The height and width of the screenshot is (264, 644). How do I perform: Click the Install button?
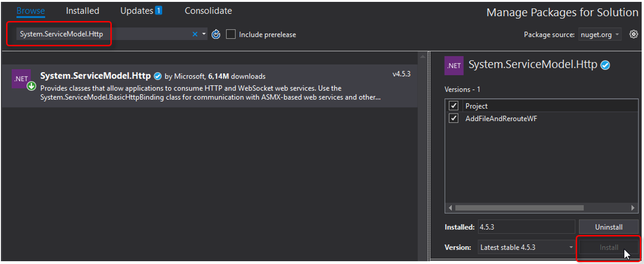point(608,248)
